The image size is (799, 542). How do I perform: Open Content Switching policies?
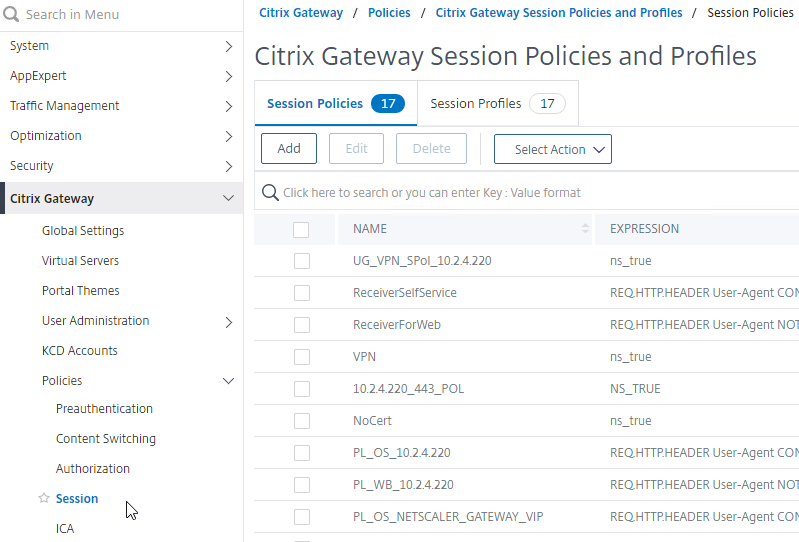pyautogui.click(x=106, y=439)
